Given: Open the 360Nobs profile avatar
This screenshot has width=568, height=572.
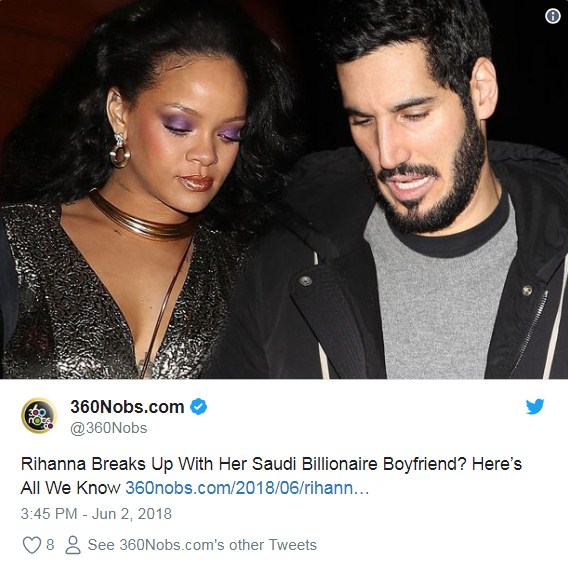Looking at the screenshot, I should click(39, 416).
